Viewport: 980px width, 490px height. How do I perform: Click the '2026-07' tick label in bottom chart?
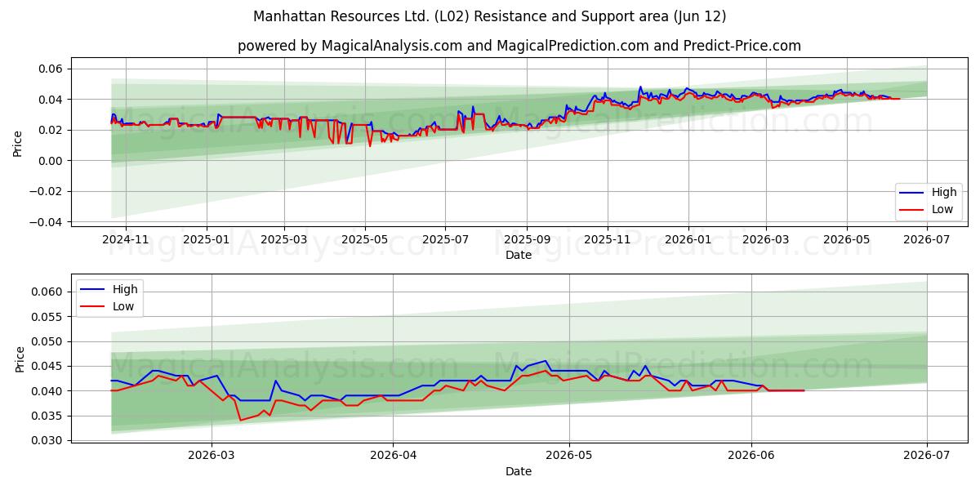click(927, 457)
